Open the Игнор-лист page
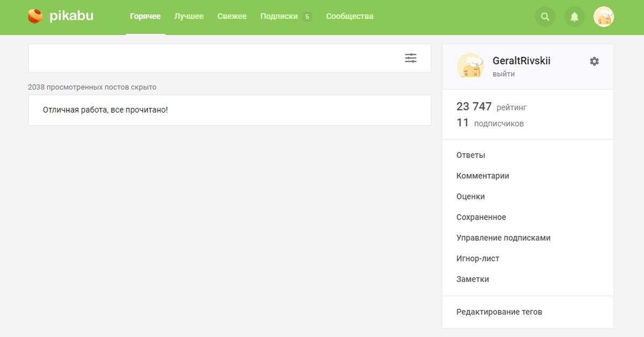This screenshot has width=644, height=337. click(478, 259)
